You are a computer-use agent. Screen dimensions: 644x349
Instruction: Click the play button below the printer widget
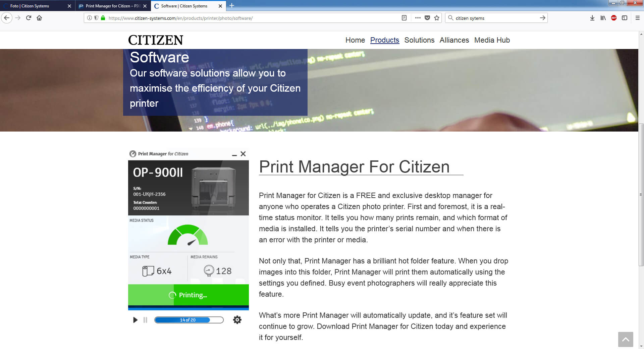[x=135, y=320]
